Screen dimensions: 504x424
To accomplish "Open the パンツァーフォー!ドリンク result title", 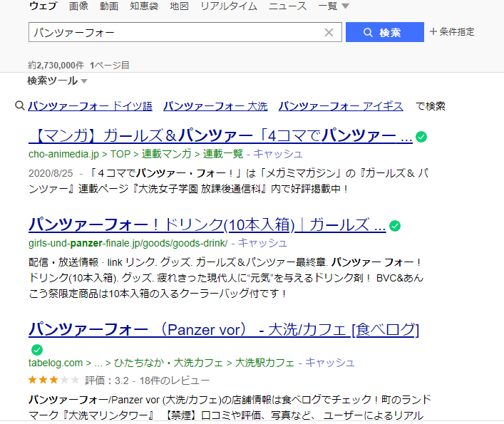I will [x=207, y=225].
